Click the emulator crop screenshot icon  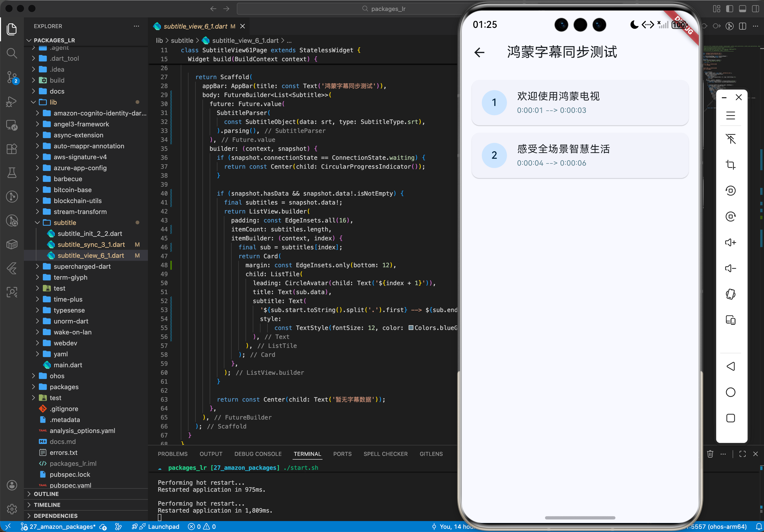[730, 164]
